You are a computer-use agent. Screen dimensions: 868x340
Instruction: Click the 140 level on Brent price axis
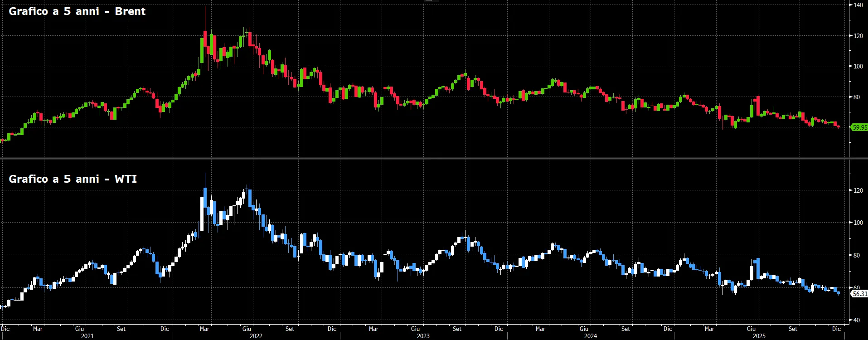858,5
